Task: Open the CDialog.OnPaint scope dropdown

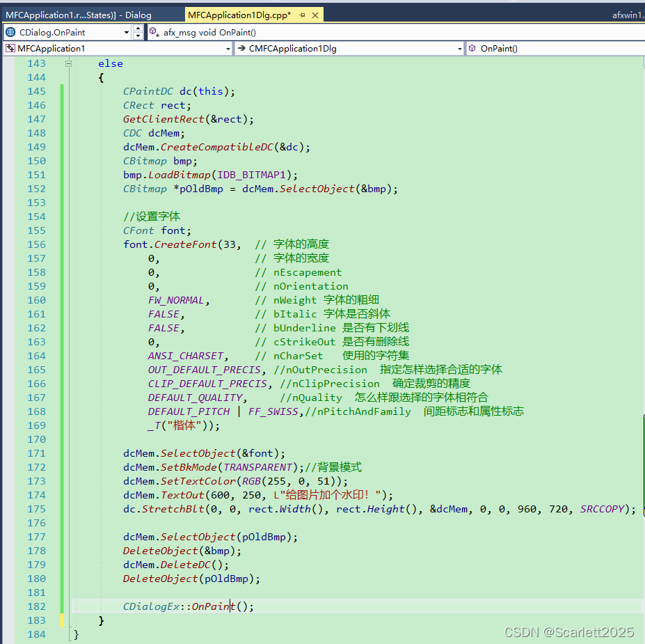Action: [126, 33]
